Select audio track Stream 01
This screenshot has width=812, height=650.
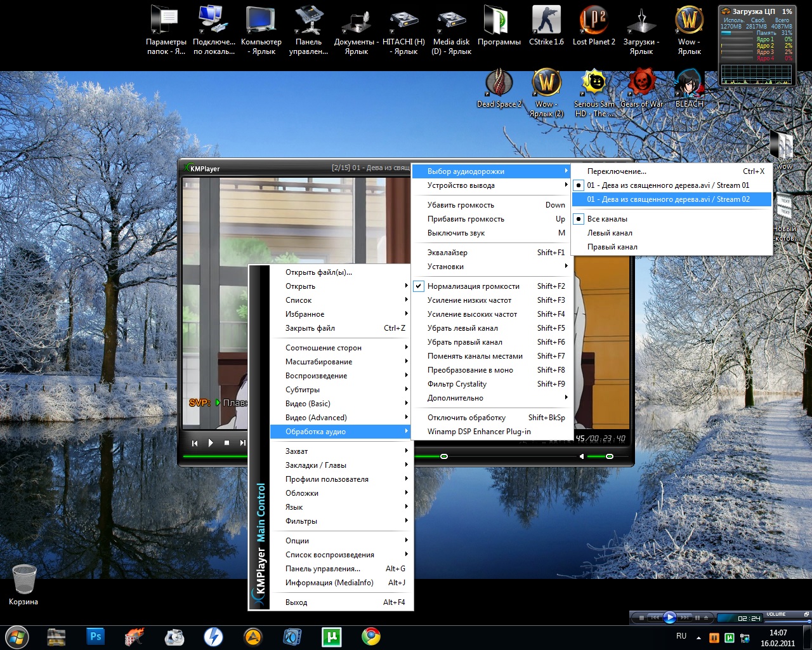pos(668,185)
